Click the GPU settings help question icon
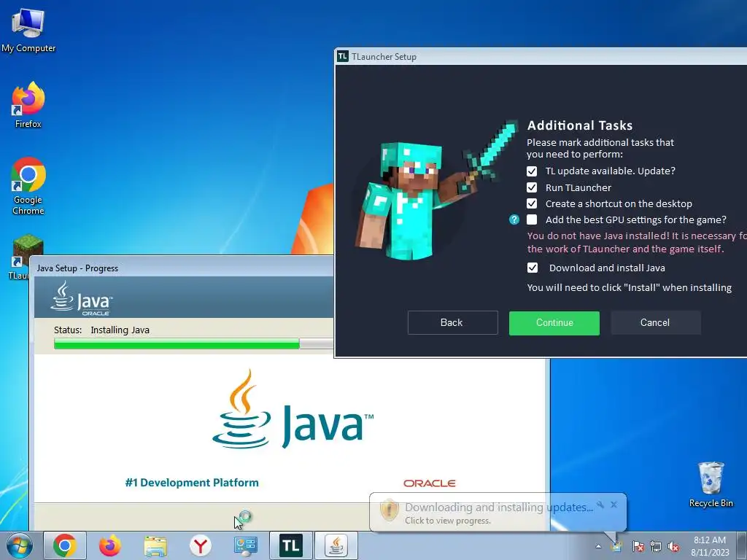 point(514,219)
